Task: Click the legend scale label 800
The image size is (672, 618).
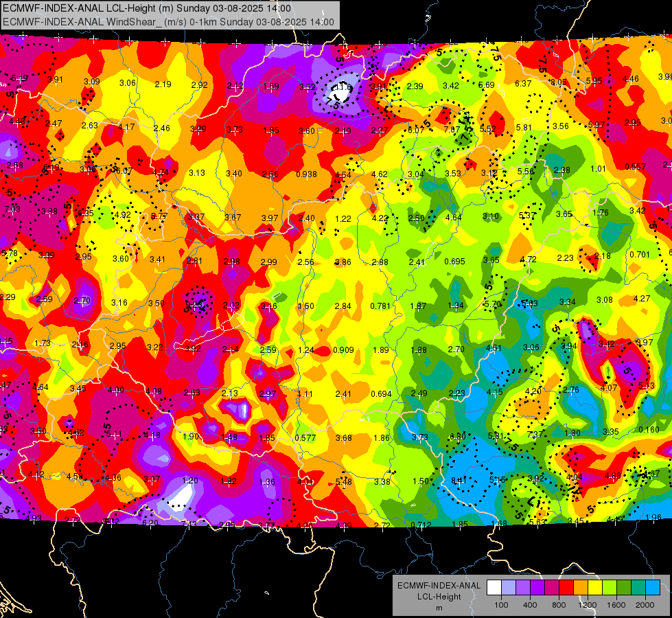Action: (x=559, y=605)
